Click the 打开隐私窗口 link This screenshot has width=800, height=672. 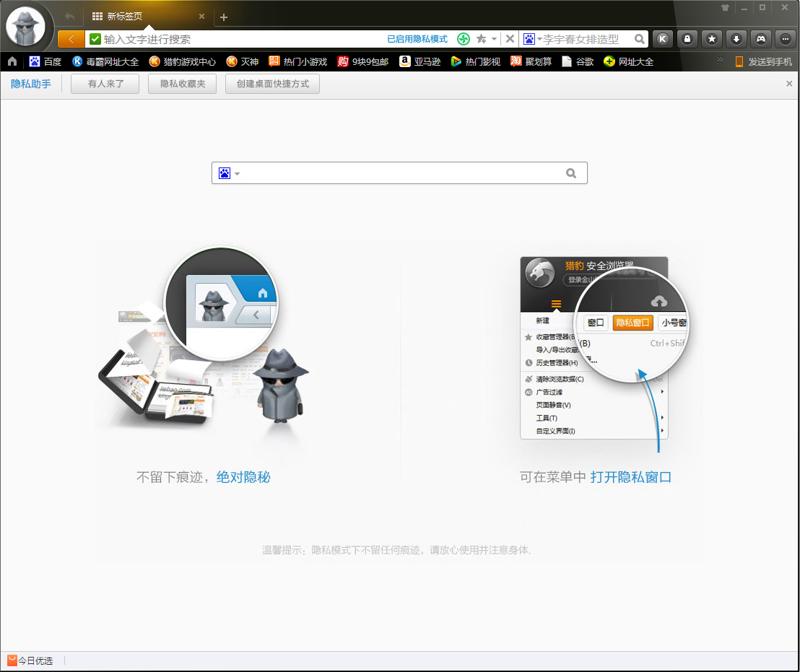pyautogui.click(x=632, y=477)
